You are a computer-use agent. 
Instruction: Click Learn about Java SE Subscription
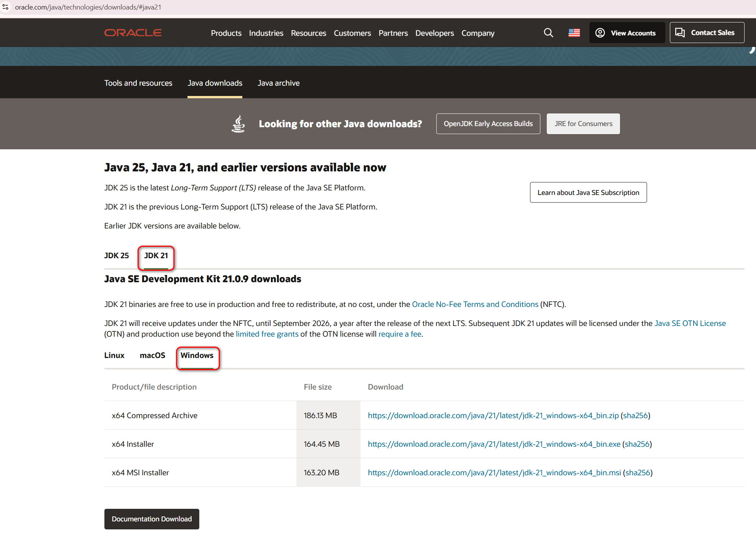tap(588, 192)
